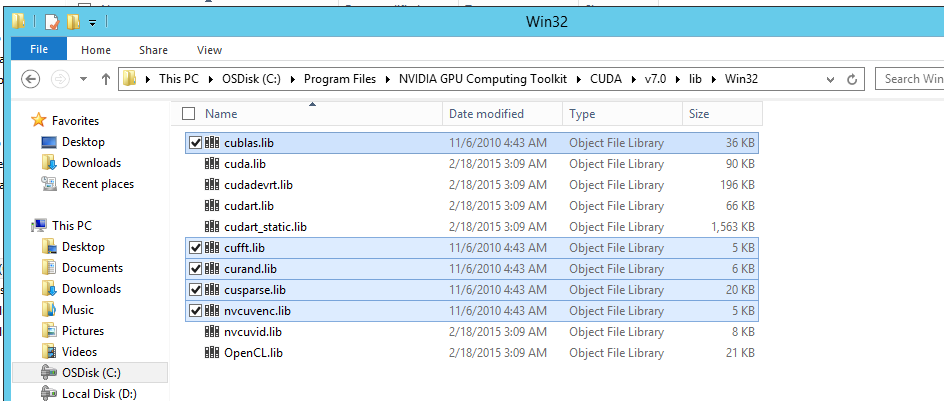
Task: Expand the address bar history dropdown
Action: click(x=829, y=79)
